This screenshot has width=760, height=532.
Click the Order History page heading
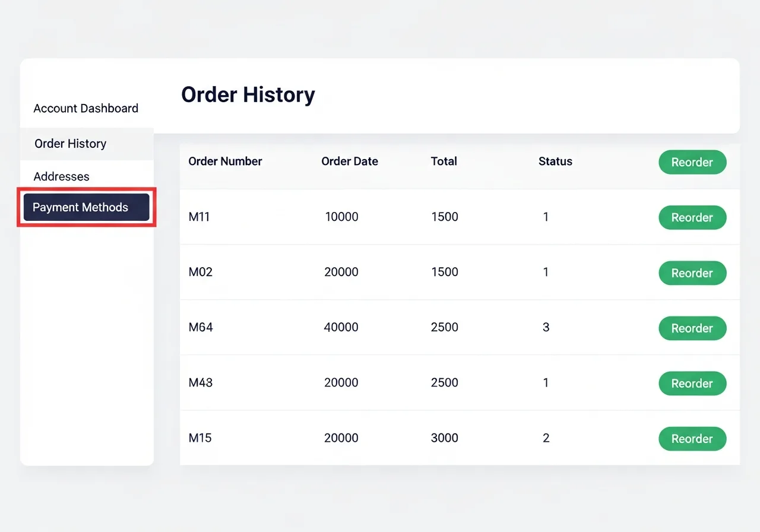tap(248, 95)
